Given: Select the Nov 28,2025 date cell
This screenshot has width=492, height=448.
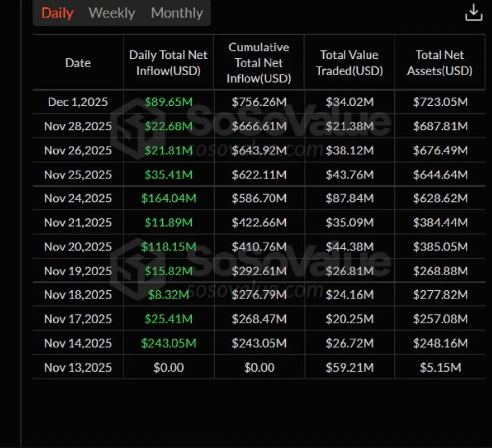Looking at the screenshot, I should [x=78, y=126].
